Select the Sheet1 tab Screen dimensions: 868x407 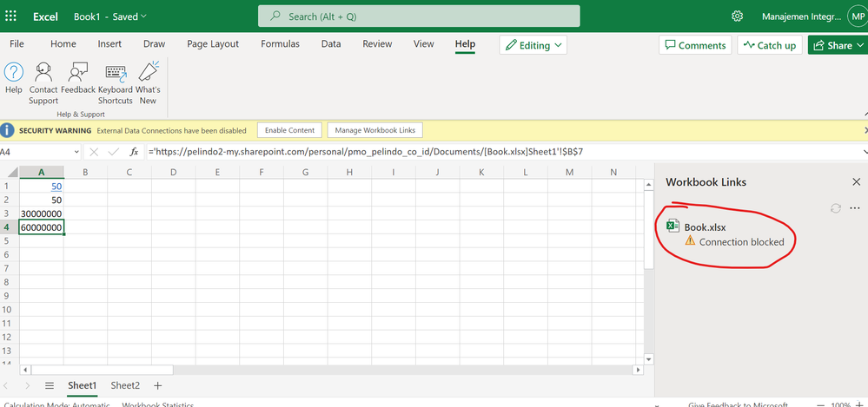click(82, 385)
